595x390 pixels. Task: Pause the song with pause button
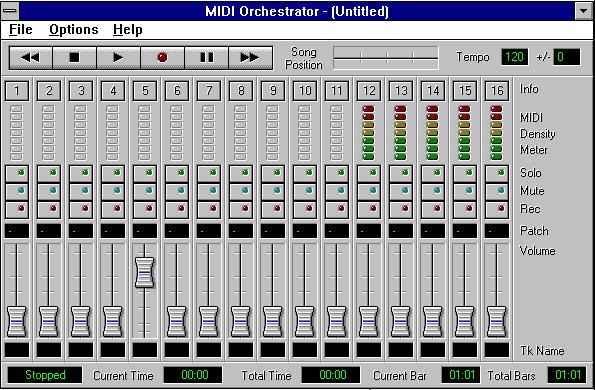pyautogui.click(x=206, y=58)
